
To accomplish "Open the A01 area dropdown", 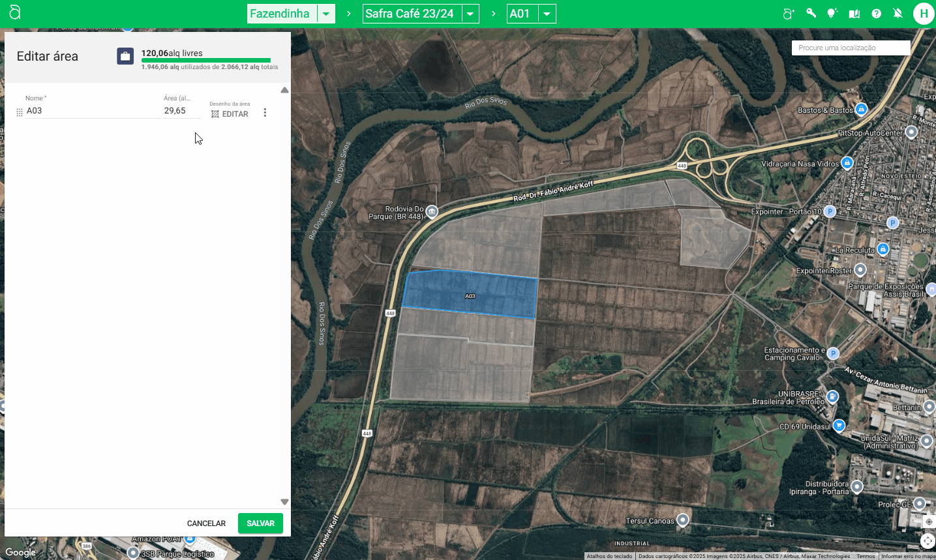I will 547,13.
